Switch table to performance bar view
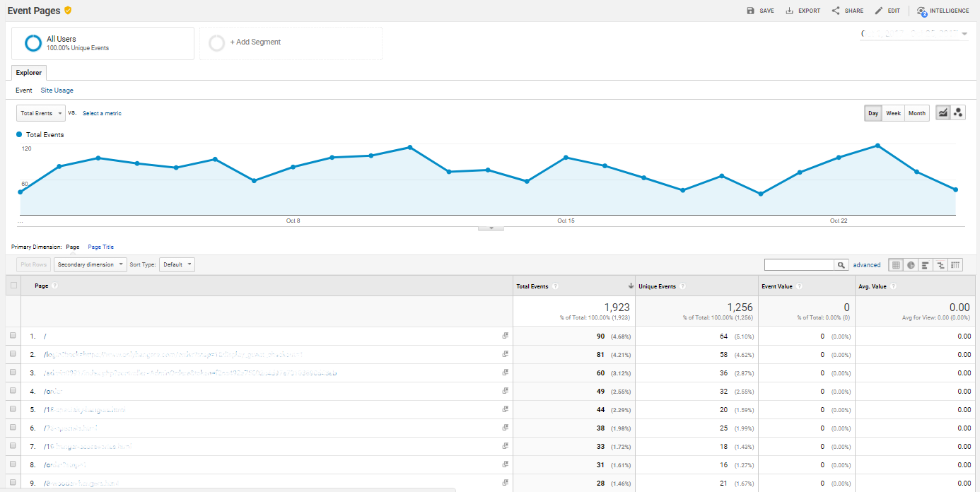Viewport: 980px width, 492px height. (x=926, y=265)
